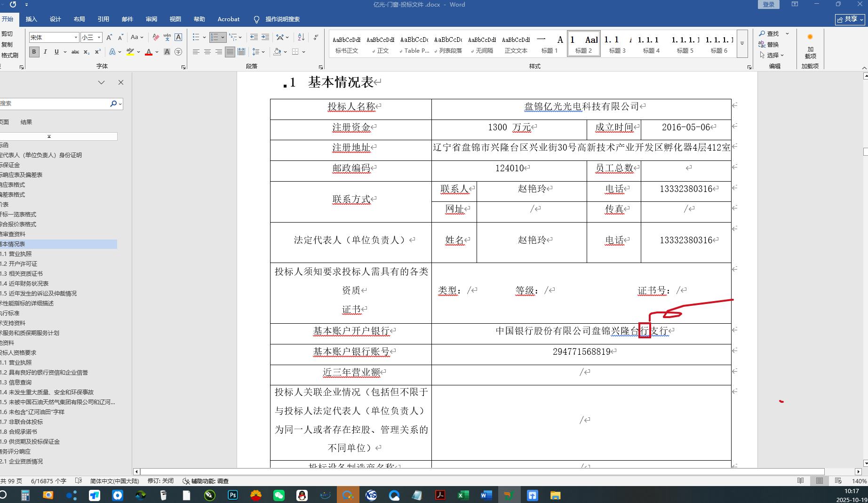Toggle underline formatting

point(56,52)
